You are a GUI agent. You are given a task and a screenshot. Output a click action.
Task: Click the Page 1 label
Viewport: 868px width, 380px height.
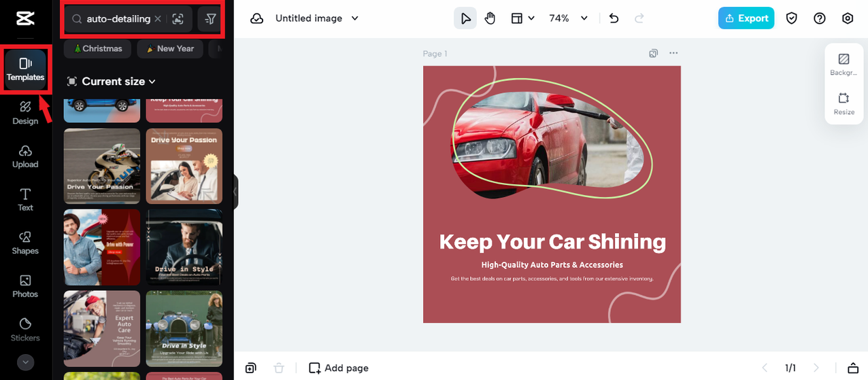point(435,54)
